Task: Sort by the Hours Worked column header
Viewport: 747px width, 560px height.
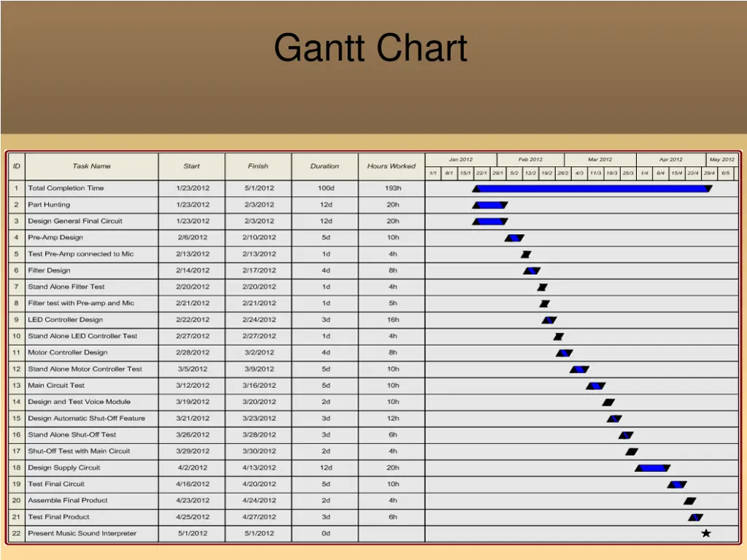Action: 392,166
